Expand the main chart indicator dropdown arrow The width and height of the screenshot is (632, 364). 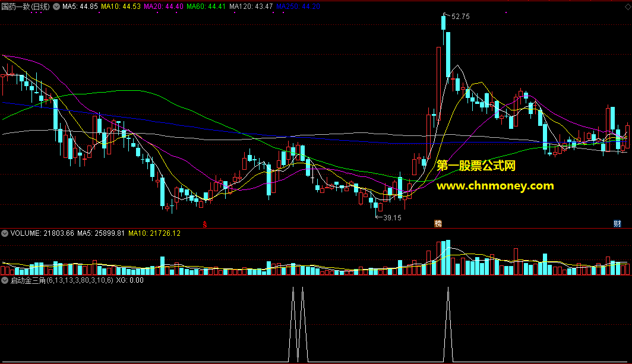pyautogui.click(x=56, y=7)
